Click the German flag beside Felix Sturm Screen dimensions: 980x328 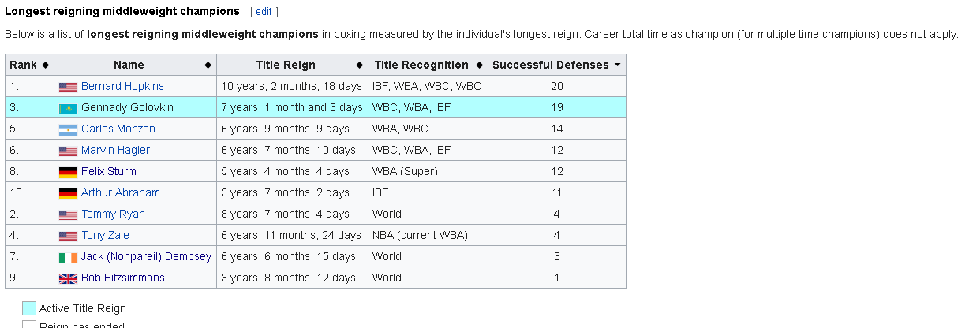pyautogui.click(x=68, y=172)
